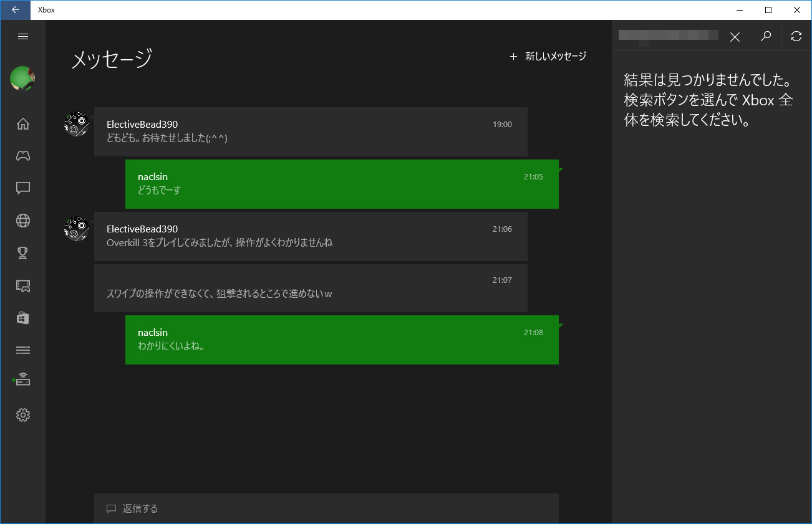Select the message text どうもでーす
Image resolution: width=812 pixels, height=524 pixels.
click(x=159, y=190)
